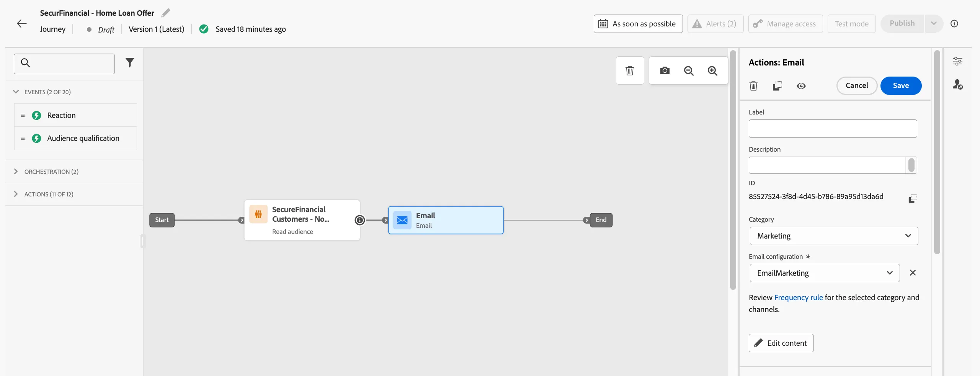
Task: Go back using the left arrow icon
Action: click(x=22, y=23)
